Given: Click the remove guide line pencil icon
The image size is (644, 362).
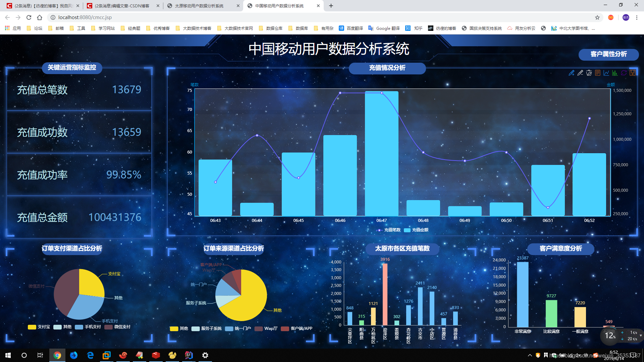Looking at the screenshot, I should 580,73.
